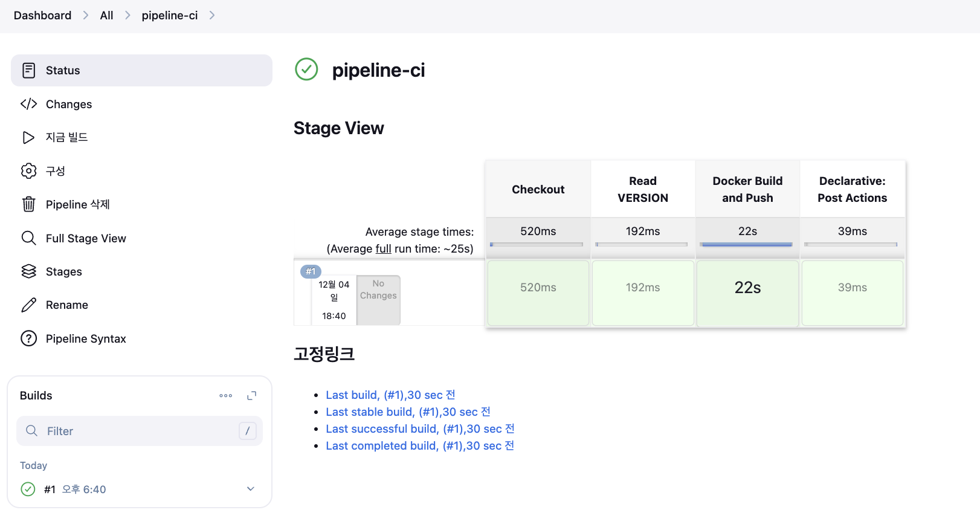Focus the Builds Filter search field
Image resolution: width=980 pixels, height=527 pixels.
139,431
